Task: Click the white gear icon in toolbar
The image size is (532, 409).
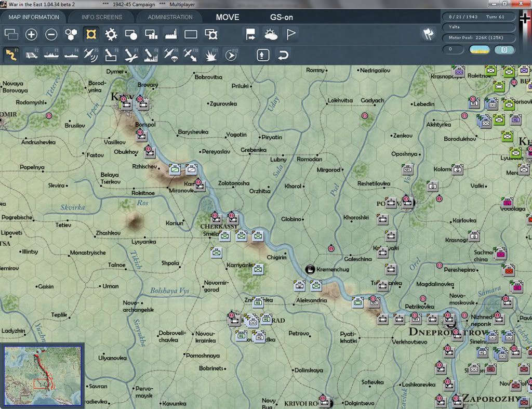Action: point(111,34)
